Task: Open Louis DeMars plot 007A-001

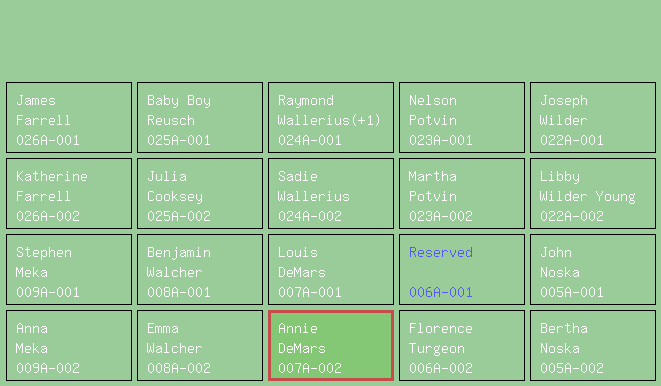Action: click(x=331, y=270)
